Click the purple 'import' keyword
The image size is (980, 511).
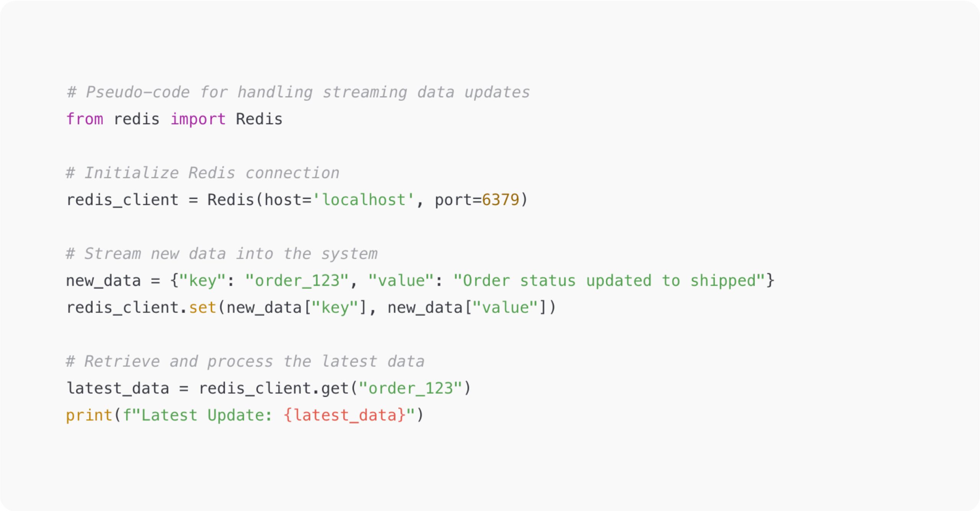(x=198, y=119)
